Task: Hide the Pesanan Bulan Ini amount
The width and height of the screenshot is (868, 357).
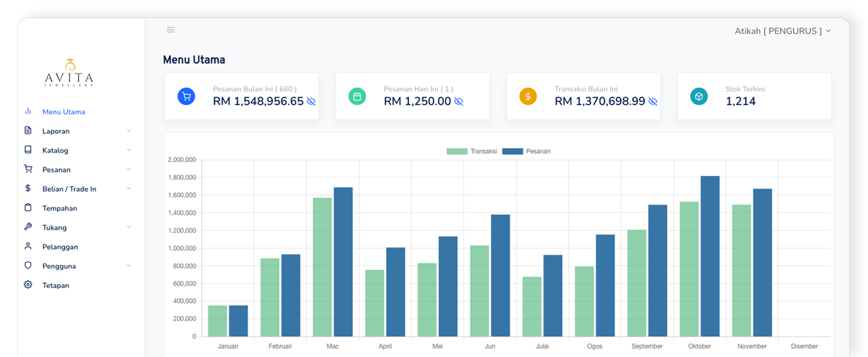Action: (311, 101)
